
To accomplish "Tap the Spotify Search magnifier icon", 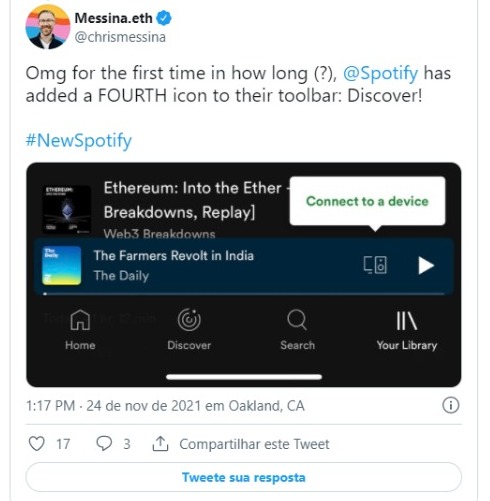I will coord(297,320).
